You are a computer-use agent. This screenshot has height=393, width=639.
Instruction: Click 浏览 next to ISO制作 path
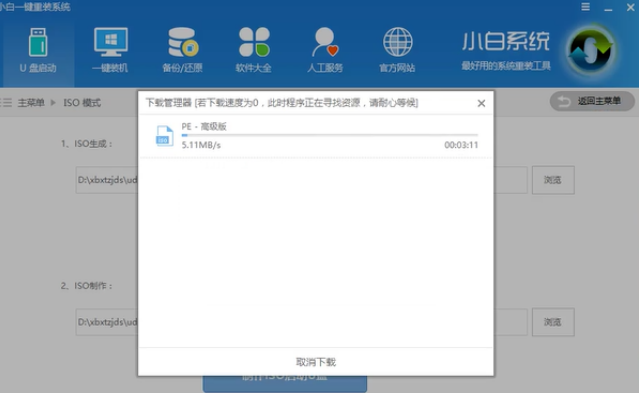(553, 322)
